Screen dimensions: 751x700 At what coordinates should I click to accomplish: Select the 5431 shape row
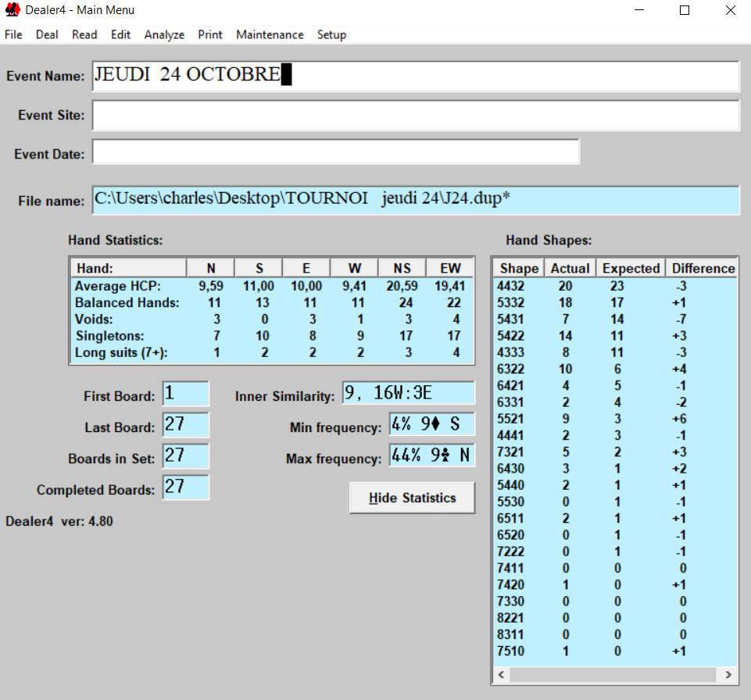coord(615,319)
